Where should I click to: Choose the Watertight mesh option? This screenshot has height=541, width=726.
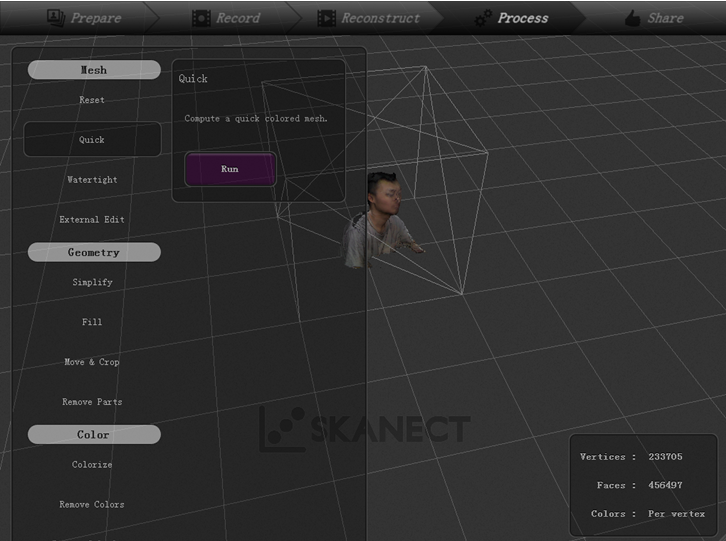point(92,180)
